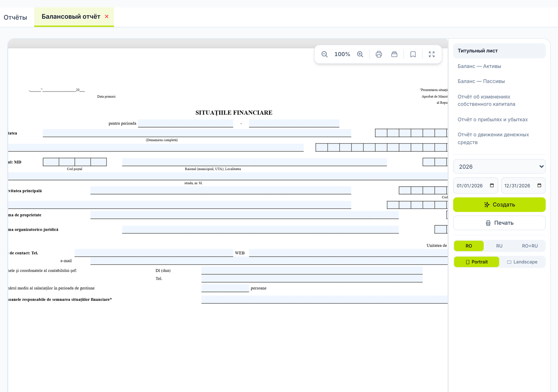558x392 pixels.
Task: Click the Создать button
Action: [x=499, y=205]
